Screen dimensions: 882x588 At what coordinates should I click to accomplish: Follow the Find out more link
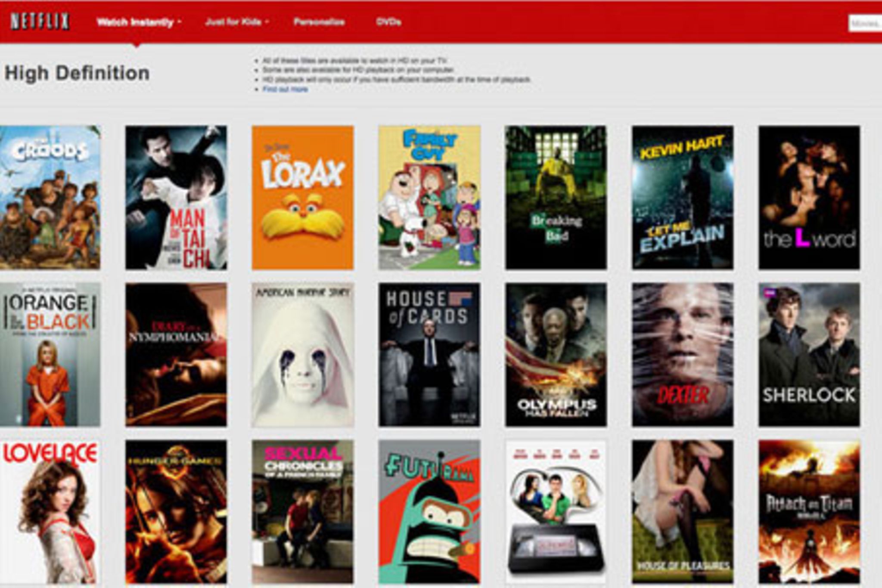285,90
